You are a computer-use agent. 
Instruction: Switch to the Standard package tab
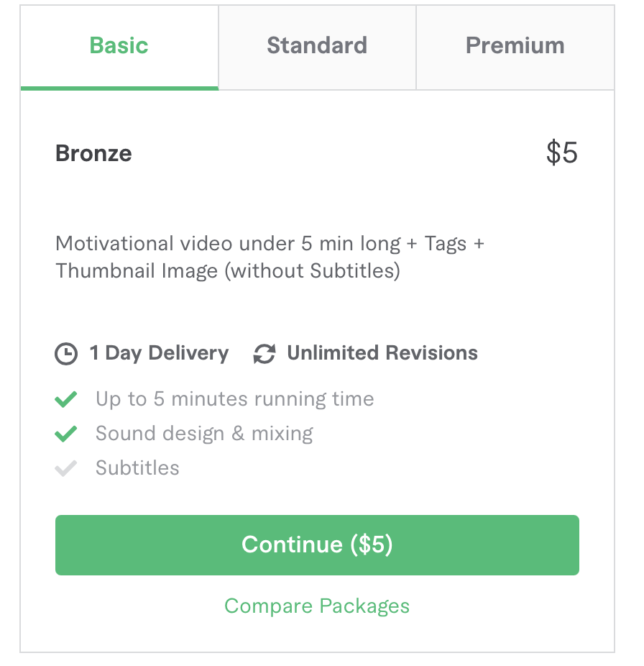tap(317, 46)
